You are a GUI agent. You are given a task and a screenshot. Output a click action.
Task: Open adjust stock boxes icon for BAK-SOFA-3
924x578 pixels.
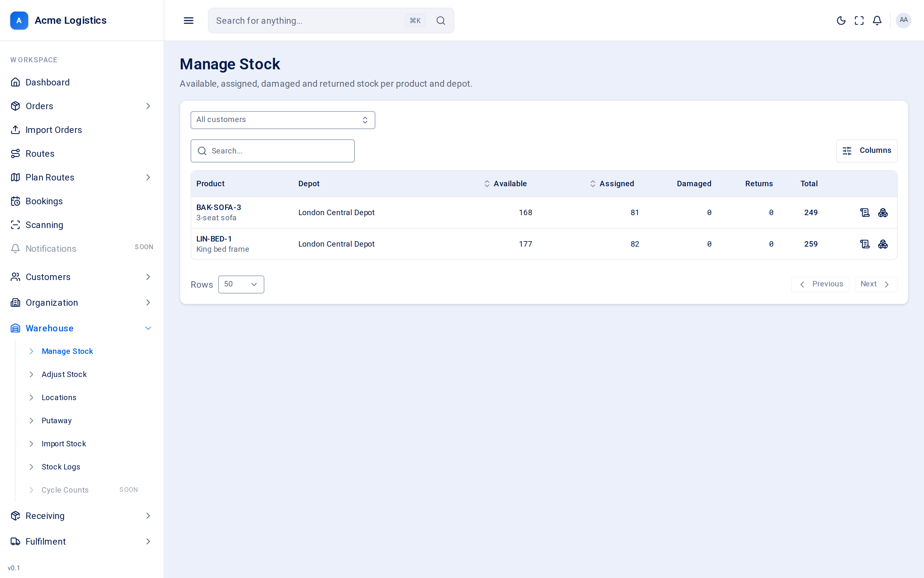[x=883, y=213]
